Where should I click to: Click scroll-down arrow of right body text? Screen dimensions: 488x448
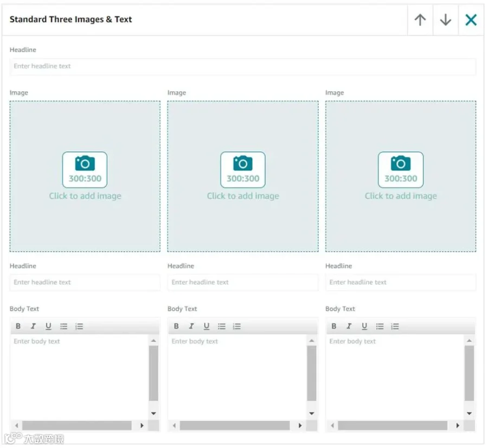click(470, 414)
